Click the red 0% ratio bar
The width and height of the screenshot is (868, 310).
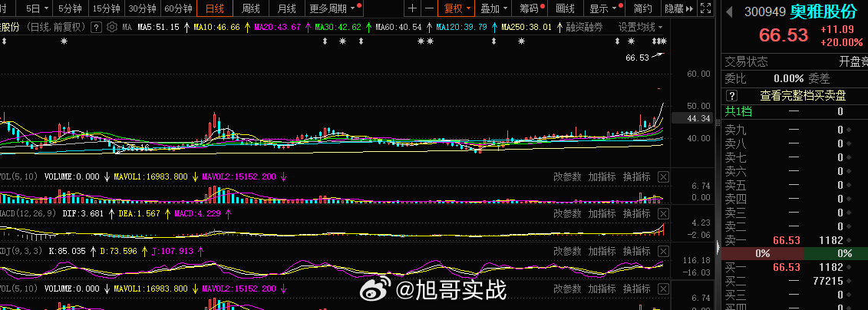762,253
